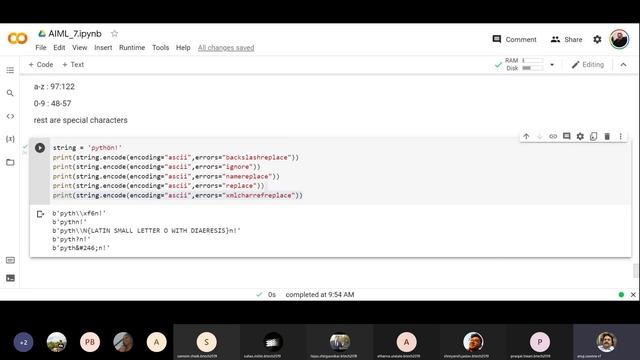The image size is (640, 360).
Task: Open the File menu
Action: pos(41,47)
